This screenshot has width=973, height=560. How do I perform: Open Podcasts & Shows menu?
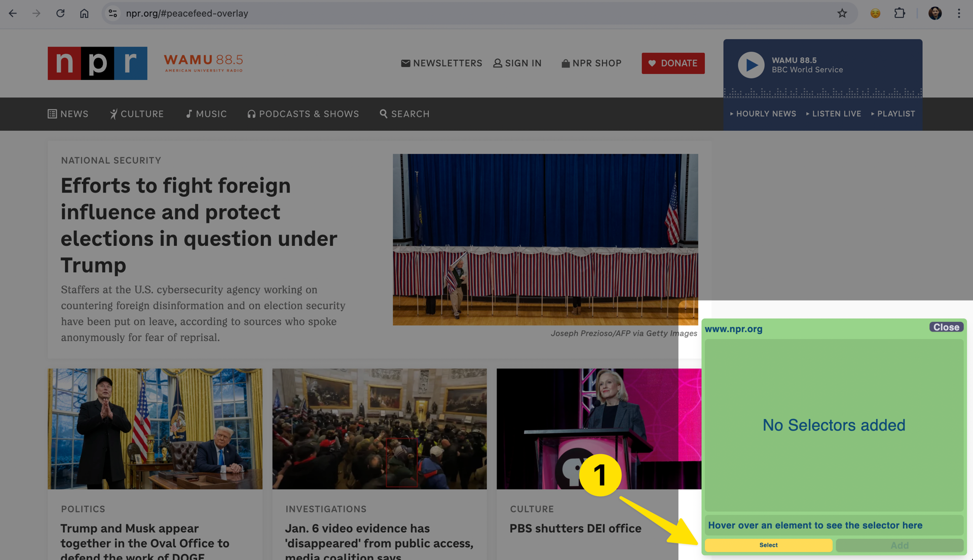303,114
